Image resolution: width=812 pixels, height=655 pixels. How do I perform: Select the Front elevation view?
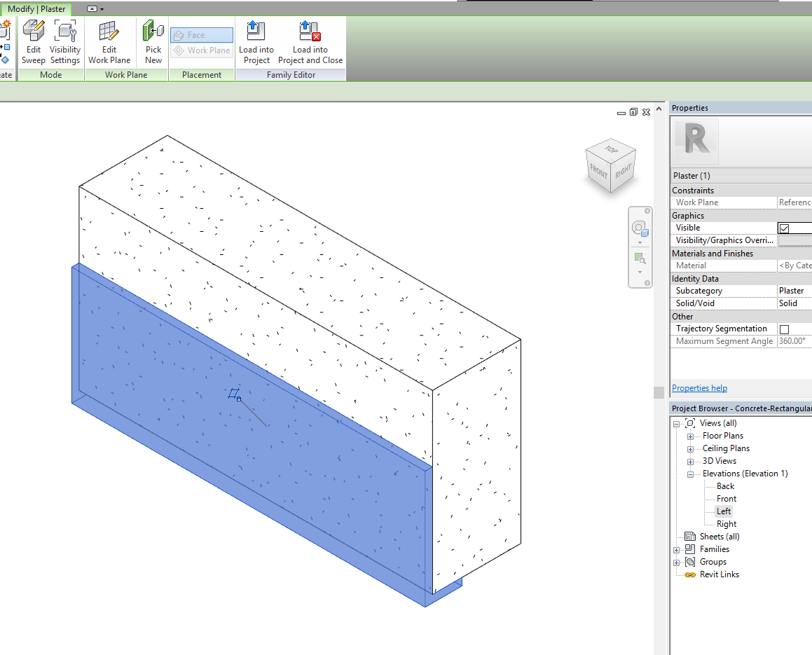[x=726, y=498]
